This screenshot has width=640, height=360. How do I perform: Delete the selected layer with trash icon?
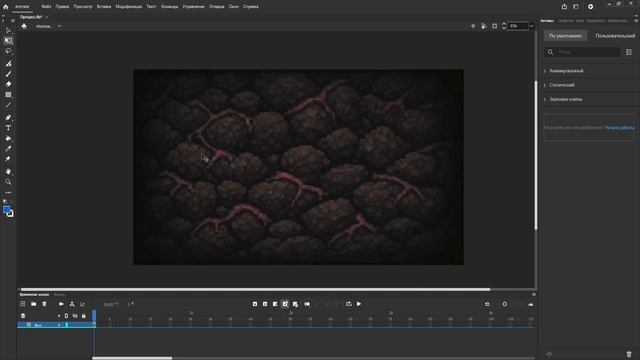tap(44, 304)
